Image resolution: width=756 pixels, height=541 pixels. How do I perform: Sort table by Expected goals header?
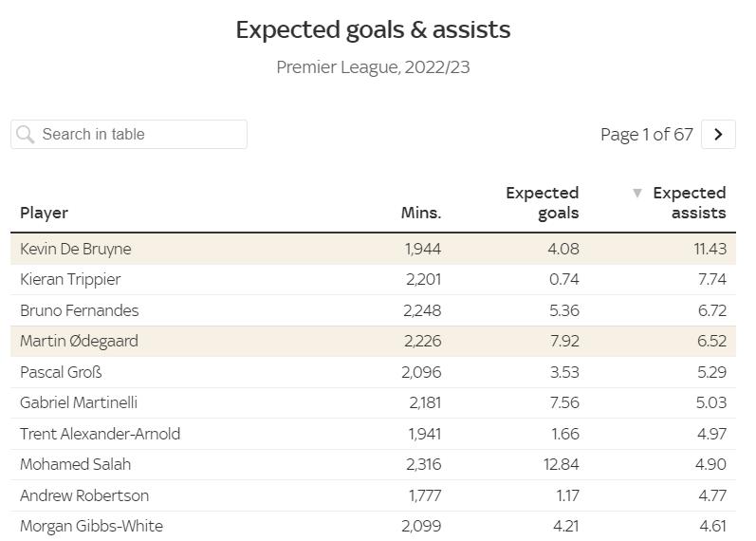[542, 203]
